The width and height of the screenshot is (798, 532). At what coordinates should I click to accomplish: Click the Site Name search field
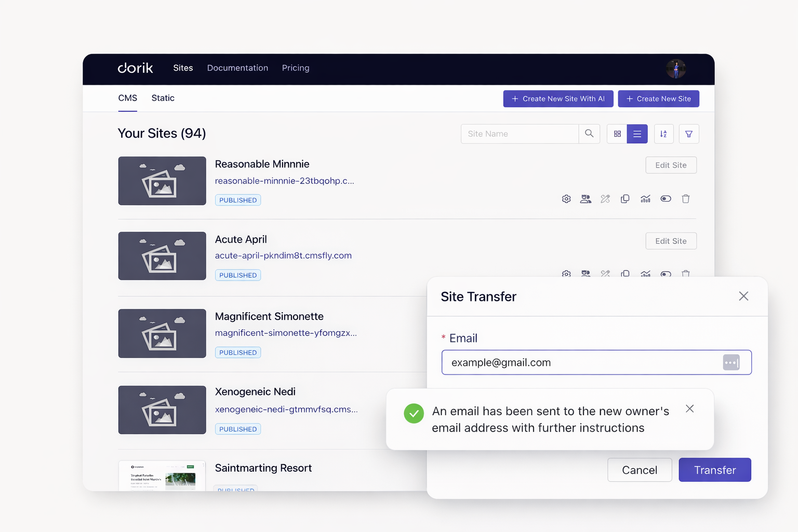click(520, 134)
